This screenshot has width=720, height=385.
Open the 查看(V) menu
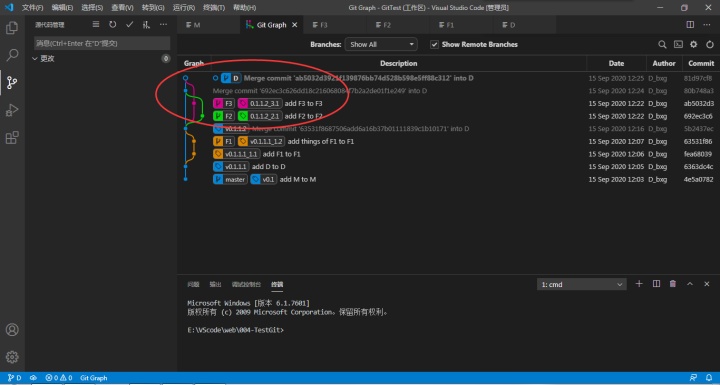(x=122, y=8)
